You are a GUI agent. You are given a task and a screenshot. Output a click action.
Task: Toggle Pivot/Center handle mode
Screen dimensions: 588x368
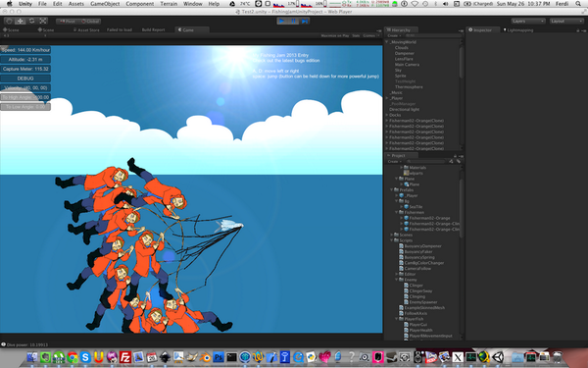pyautogui.click(x=68, y=22)
